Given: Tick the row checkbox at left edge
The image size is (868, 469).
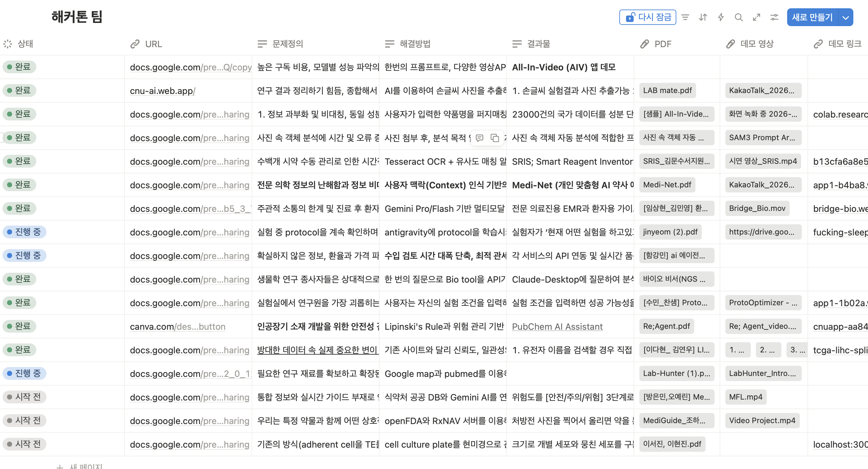Looking at the screenshot, I should point(2,138).
